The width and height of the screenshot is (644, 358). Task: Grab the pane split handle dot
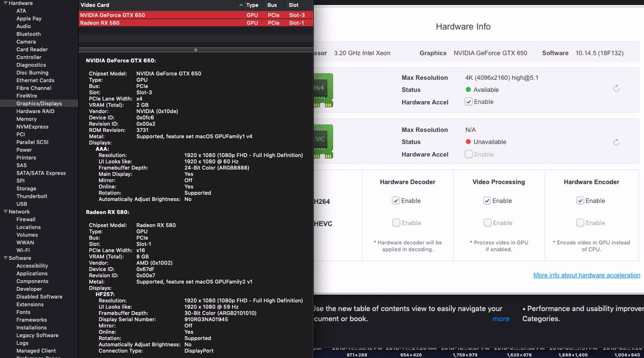coord(196,49)
